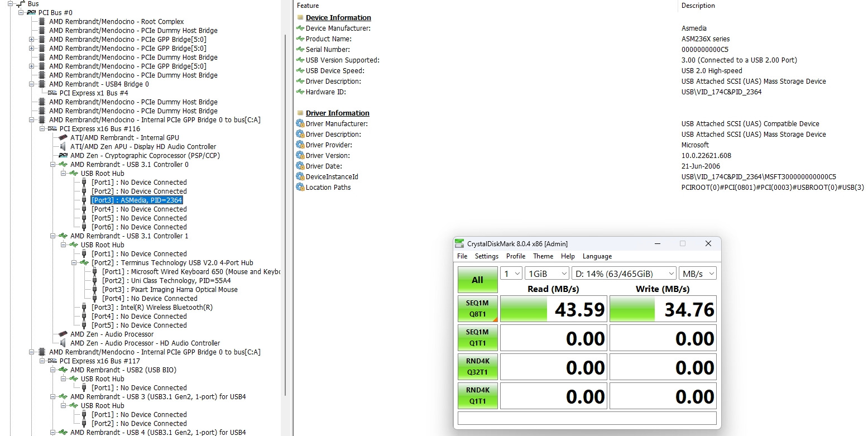This screenshot has height=436, width=868.
Task: Click the Terminus Technology hub USB icon
Action: 84,263
